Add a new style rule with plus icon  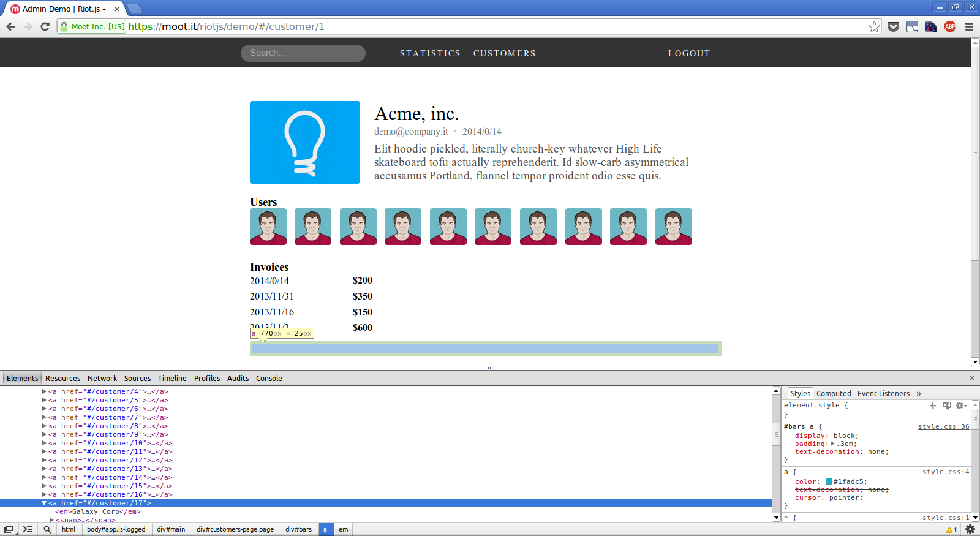coord(933,406)
